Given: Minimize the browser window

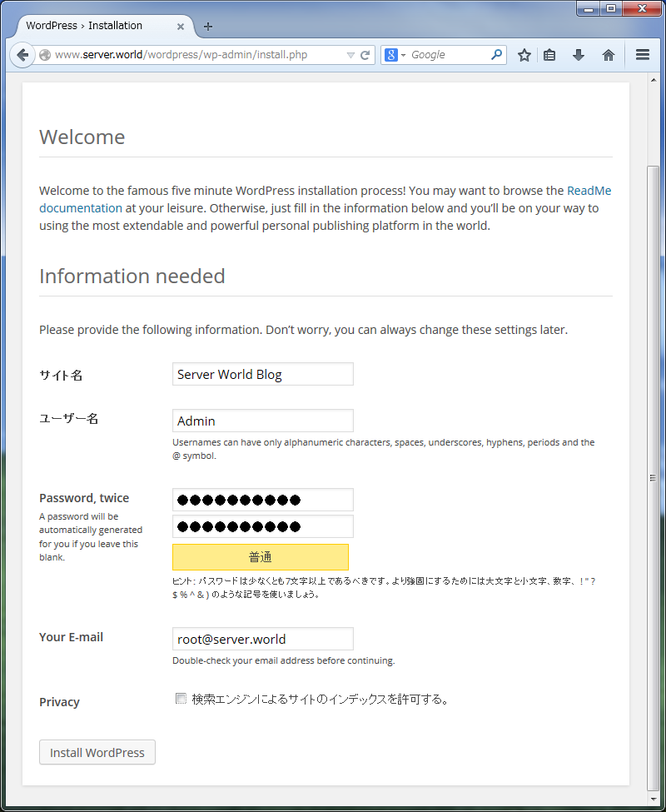Looking at the screenshot, I should tap(588, 9).
